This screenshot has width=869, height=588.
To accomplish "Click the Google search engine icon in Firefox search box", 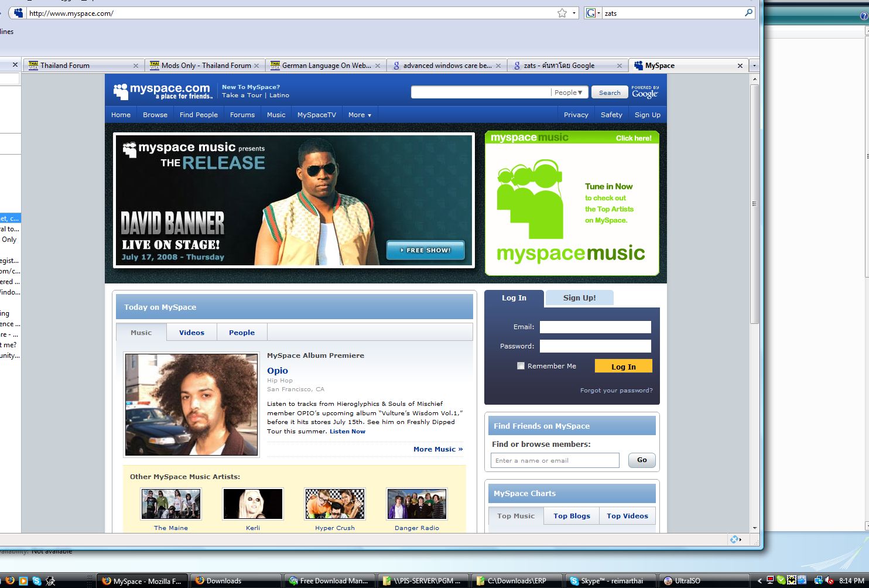I will click(x=591, y=13).
